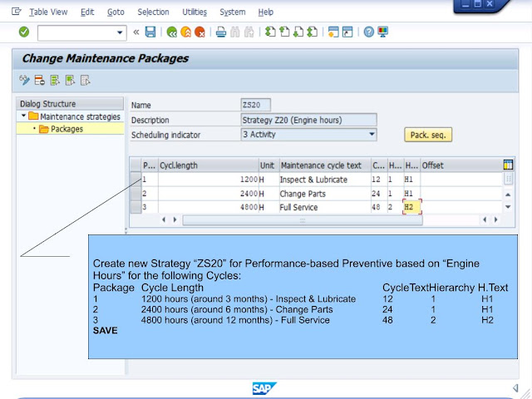This screenshot has width=532, height=399.
Task: Open the System menu
Action: (x=233, y=12)
